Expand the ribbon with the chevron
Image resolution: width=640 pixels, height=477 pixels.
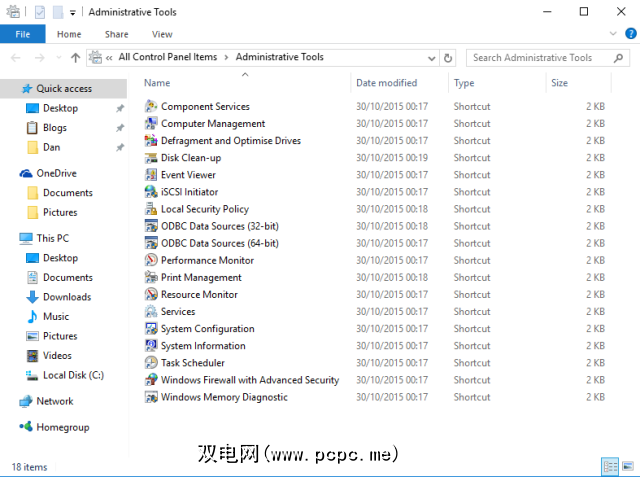(x=613, y=33)
